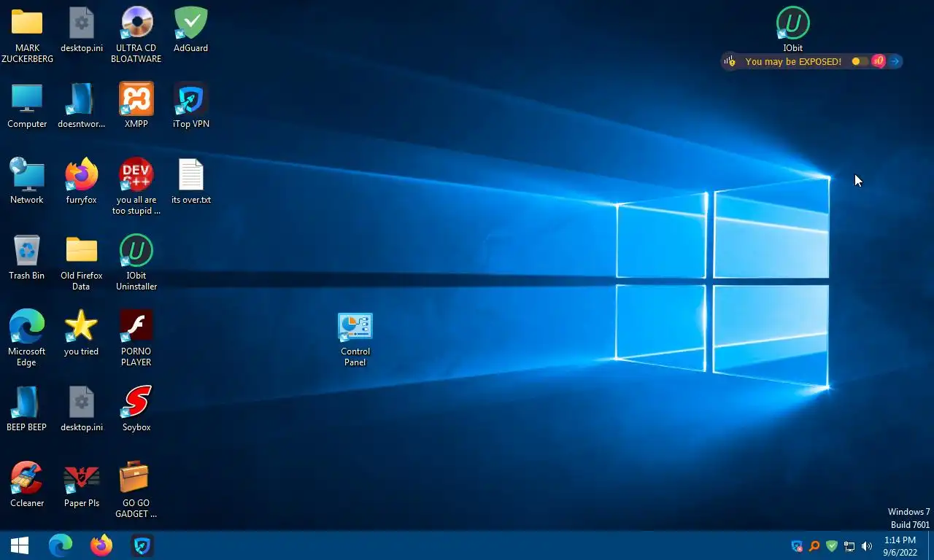Image resolution: width=934 pixels, height=560 pixels.
Task: Open iTop VPN from the taskbar
Action: tap(142, 545)
